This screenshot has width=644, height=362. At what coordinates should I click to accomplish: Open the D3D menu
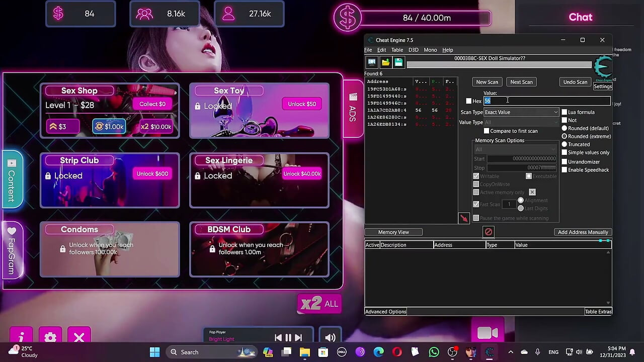pyautogui.click(x=414, y=50)
